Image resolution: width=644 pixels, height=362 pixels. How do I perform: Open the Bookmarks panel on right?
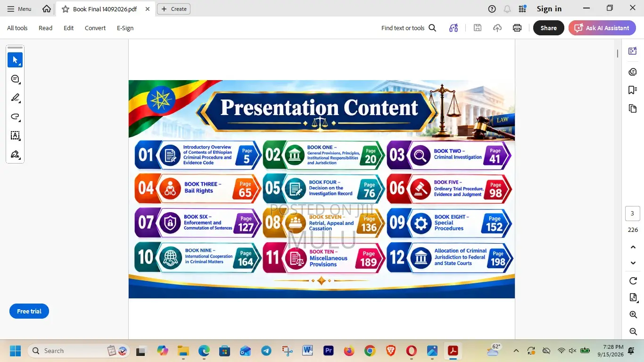pyautogui.click(x=633, y=90)
